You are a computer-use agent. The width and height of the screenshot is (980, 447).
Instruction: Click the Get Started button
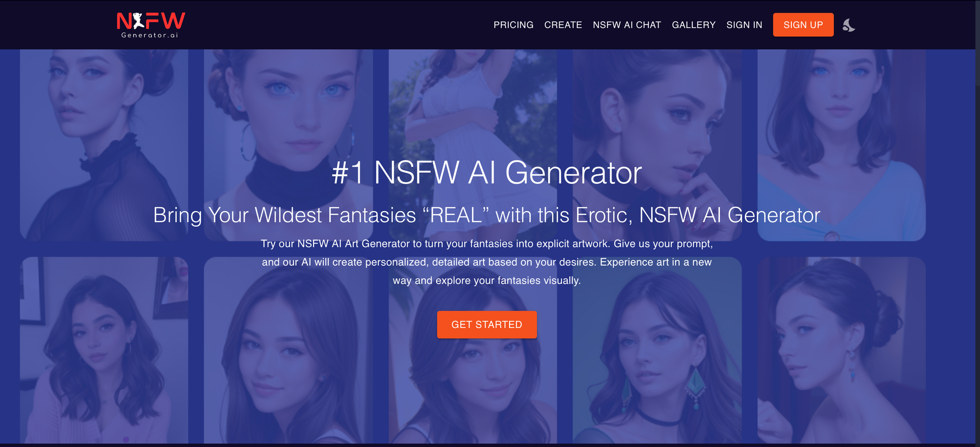tap(487, 324)
